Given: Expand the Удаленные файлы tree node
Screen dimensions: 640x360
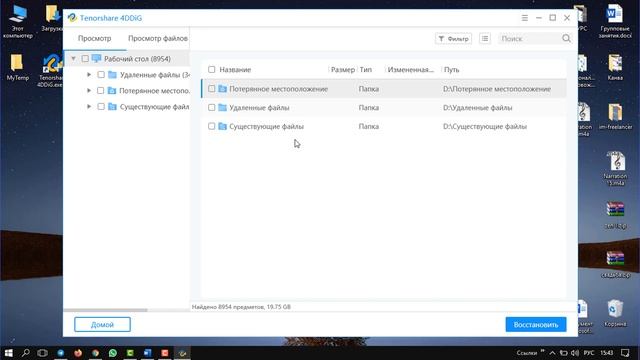Looking at the screenshot, I should (x=89, y=75).
